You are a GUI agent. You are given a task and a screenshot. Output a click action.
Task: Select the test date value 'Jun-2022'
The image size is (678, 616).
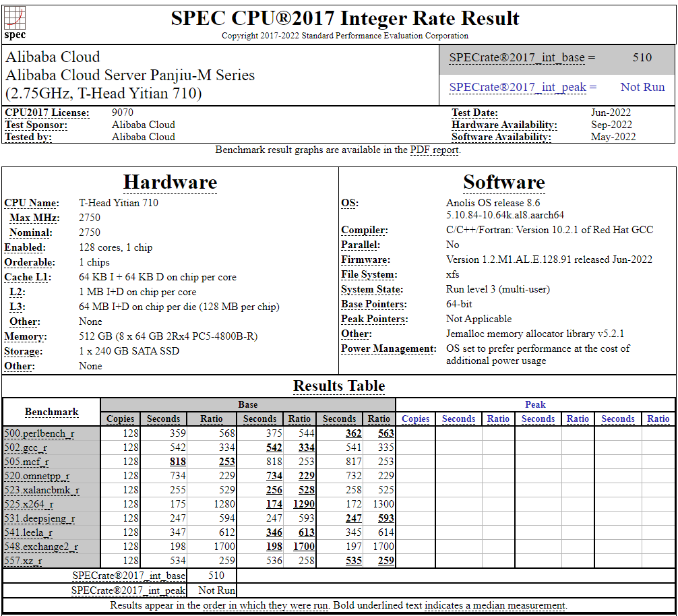(x=611, y=113)
